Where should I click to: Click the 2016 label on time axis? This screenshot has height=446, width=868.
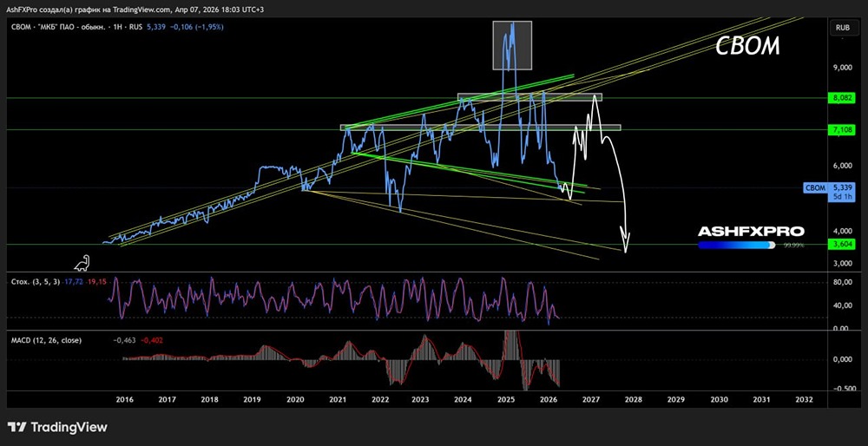click(x=125, y=399)
